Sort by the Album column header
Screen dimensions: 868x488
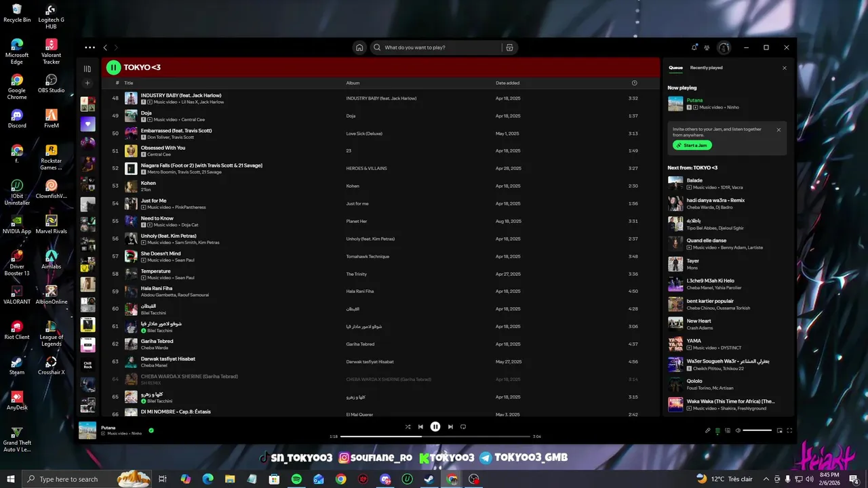click(x=353, y=83)
